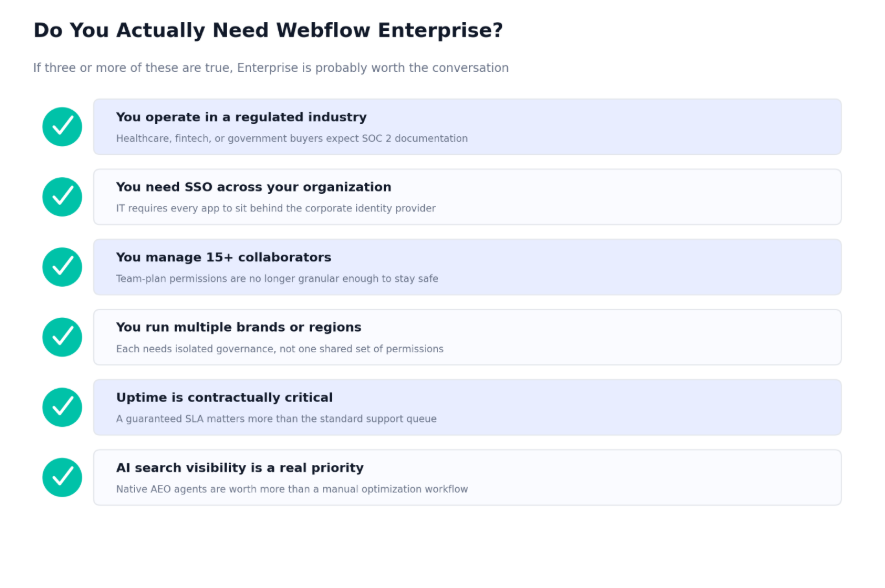
Task: Click the checkmark icon beside regulated industry
Action: (62, 126)
